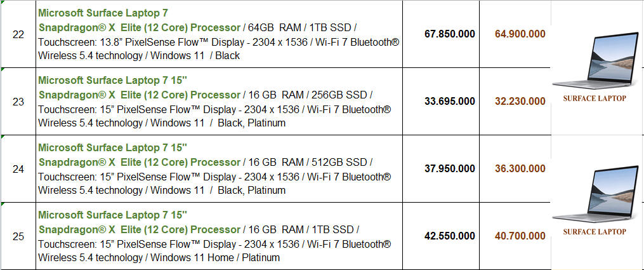The height and width of the screenshot is (270, 644).
Task: Click the 40.700.000 discounted price cell
Action: [515, 236]
